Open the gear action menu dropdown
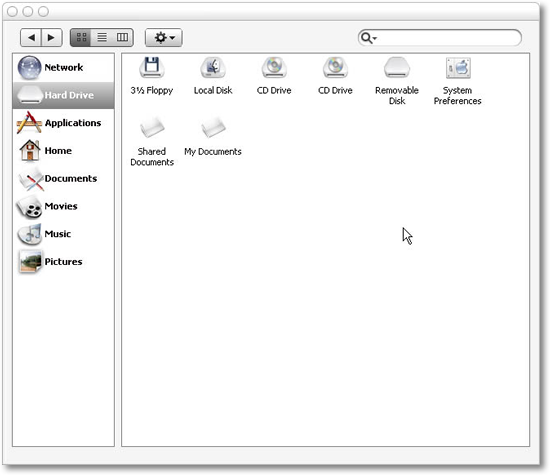550x475 pixels. click(x=164, y=37)
